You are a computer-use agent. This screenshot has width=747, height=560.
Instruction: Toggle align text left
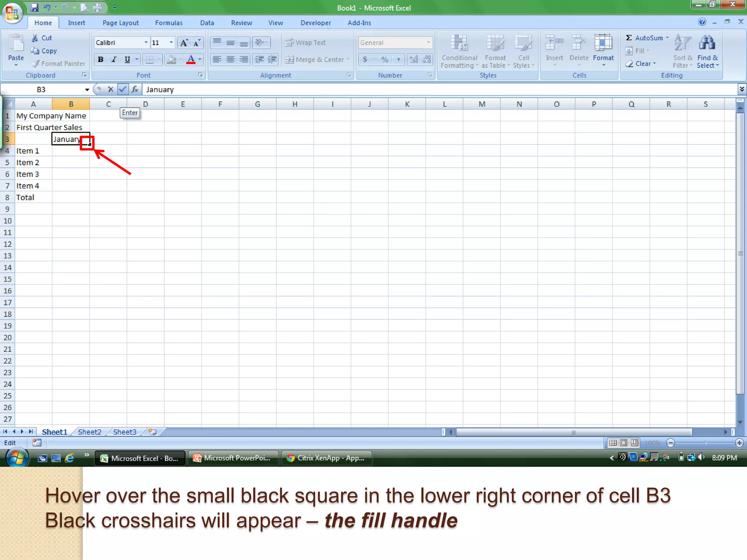217,59
